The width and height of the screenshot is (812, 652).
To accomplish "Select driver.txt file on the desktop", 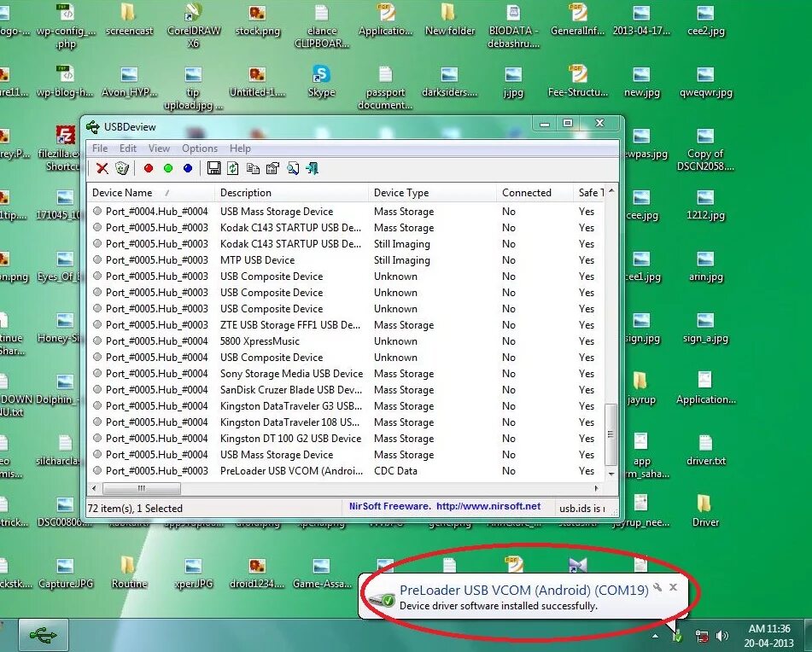I will [705, 449].
